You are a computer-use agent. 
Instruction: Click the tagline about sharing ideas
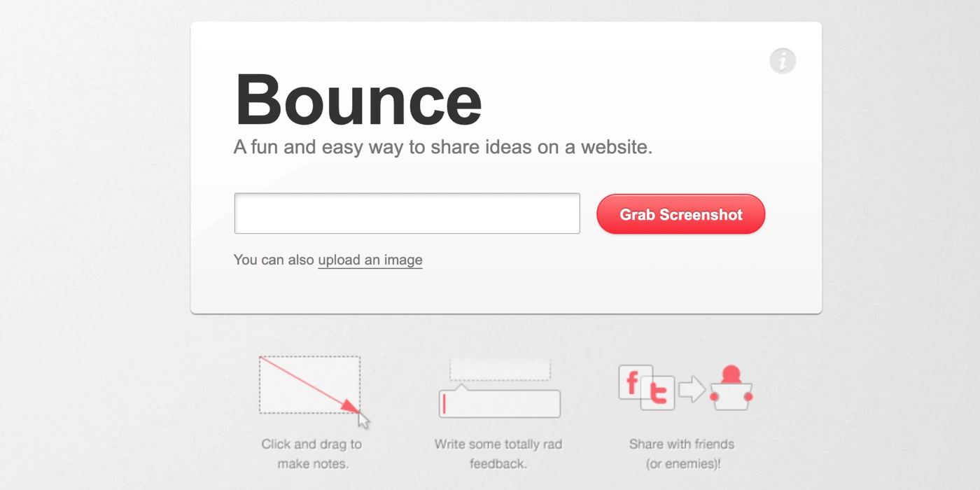tap(442, 148)
